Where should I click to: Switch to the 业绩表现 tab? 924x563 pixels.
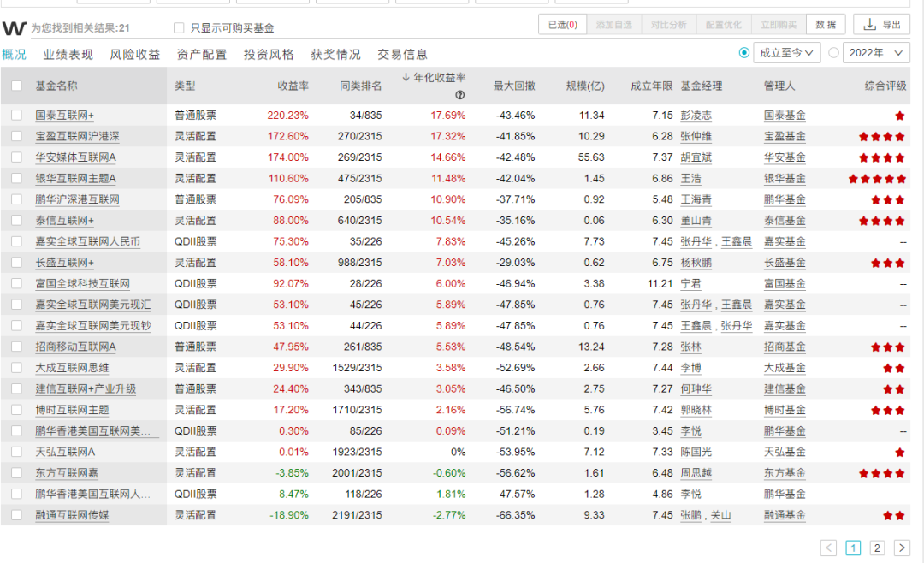[x=68, y=55]
